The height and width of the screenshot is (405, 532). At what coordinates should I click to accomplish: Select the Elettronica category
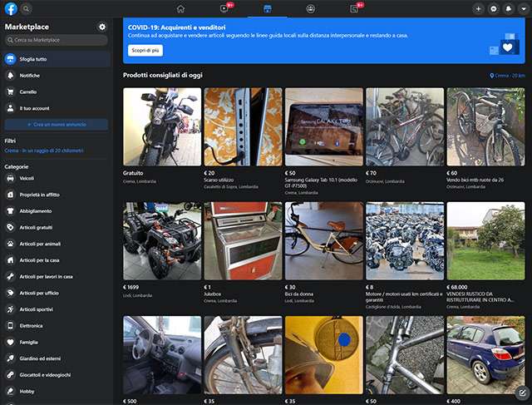pos(30,325)
